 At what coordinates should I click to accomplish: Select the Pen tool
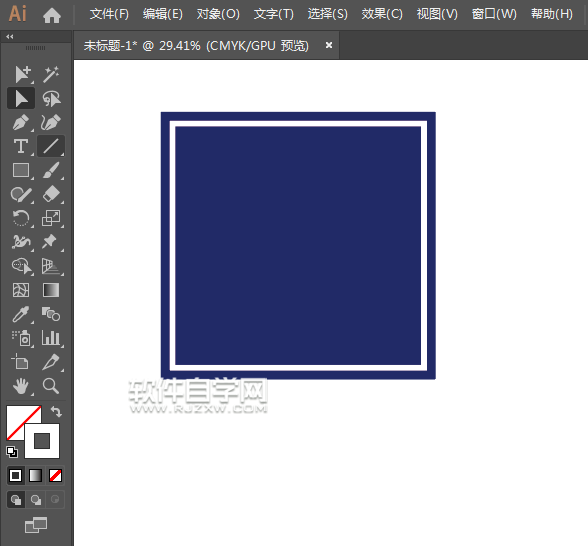coord(21,122)
